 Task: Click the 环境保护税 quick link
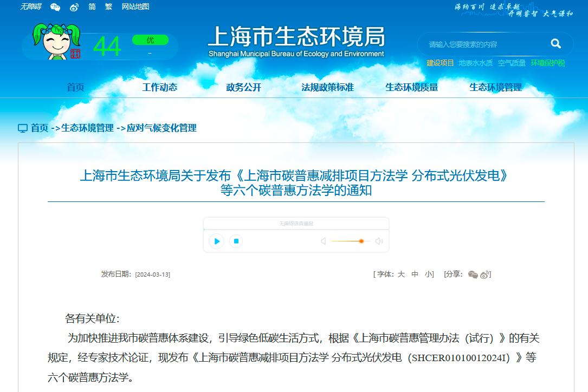pos(548,63)
